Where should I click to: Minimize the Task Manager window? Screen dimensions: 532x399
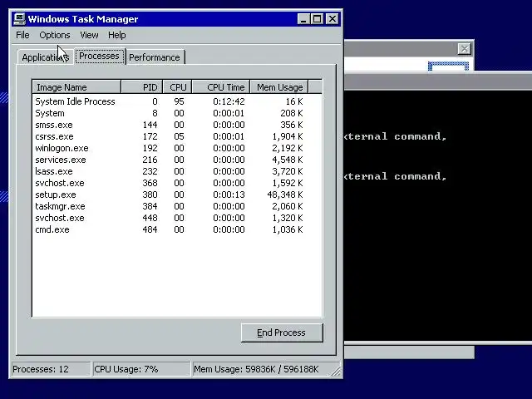(x=303, y=18)
